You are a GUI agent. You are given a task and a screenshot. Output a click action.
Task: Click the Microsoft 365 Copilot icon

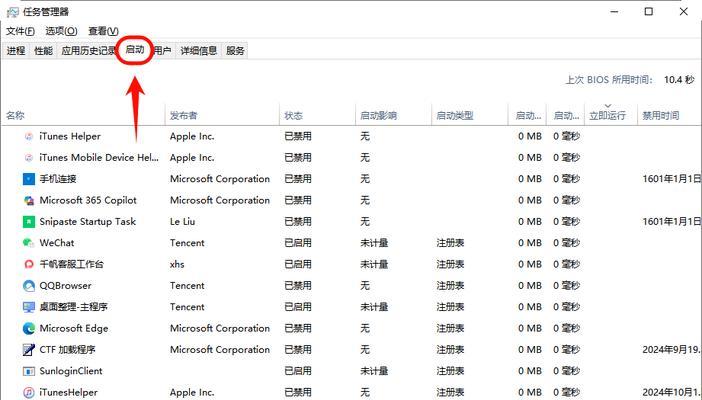[29, 200]
